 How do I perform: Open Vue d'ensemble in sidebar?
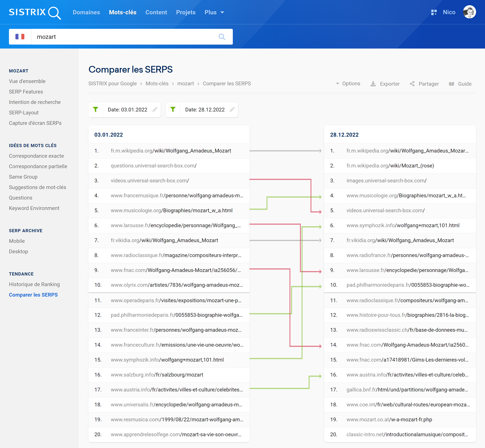tap(27, 81)
